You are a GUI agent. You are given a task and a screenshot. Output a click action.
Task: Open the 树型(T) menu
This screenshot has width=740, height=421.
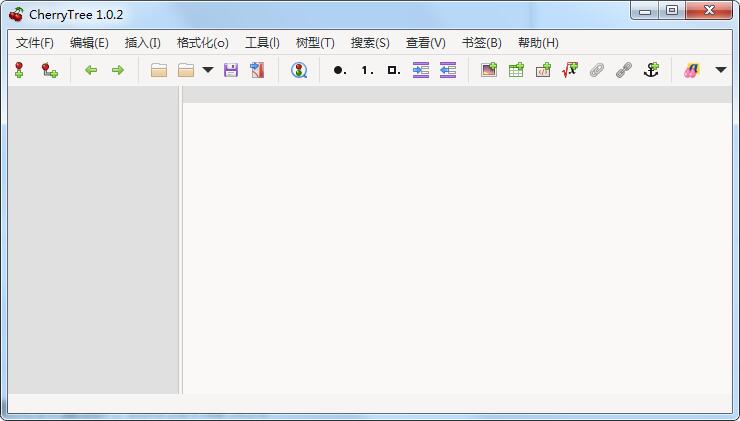315,43
